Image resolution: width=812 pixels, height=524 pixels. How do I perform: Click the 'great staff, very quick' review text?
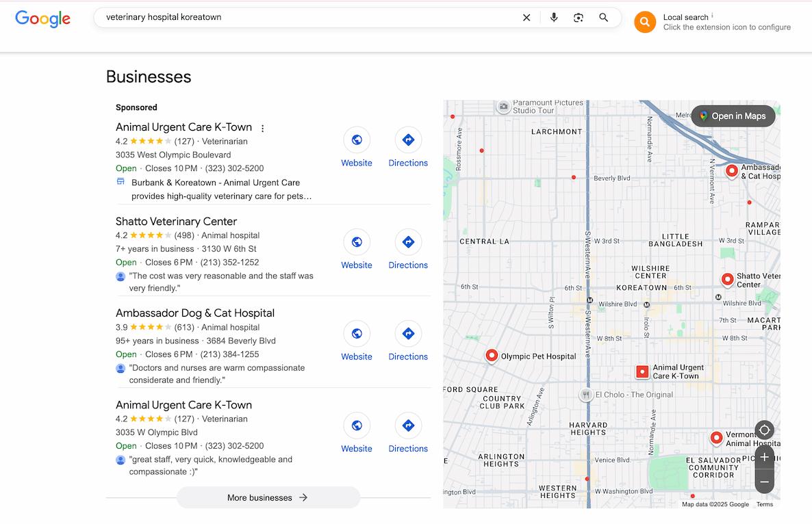[x=211, y=466]
